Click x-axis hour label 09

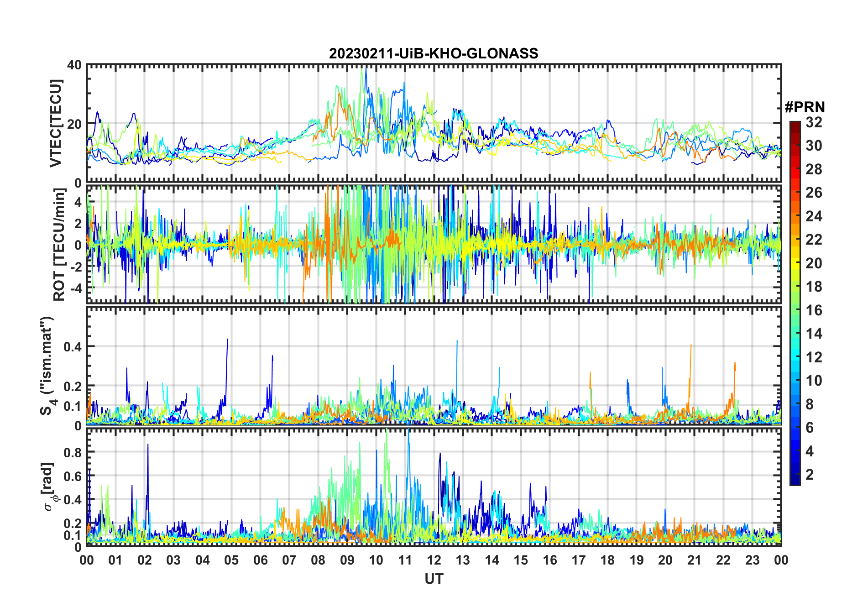[347, 560]
